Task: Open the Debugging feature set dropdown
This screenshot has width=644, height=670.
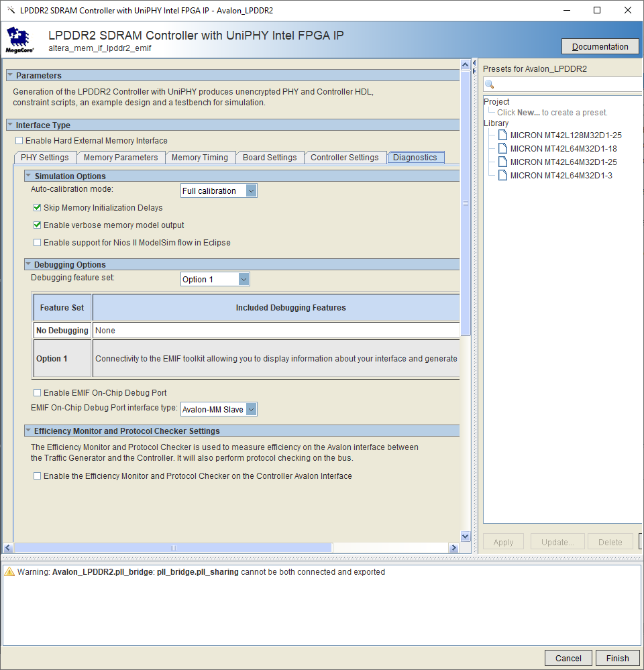Action: [244, 279]
